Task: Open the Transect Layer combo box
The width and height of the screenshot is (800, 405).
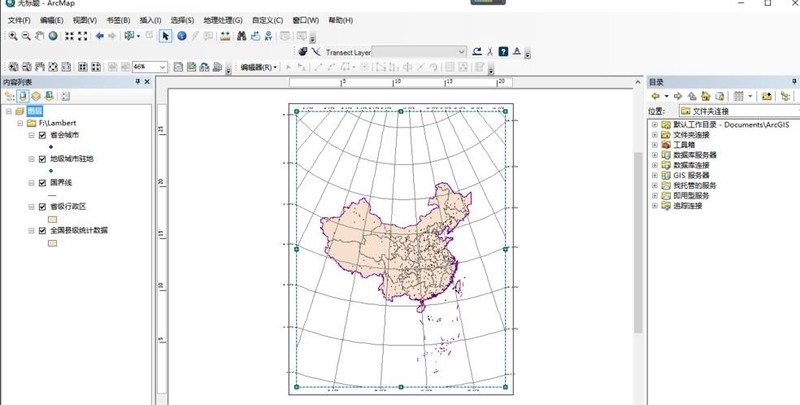Action: 419,52
